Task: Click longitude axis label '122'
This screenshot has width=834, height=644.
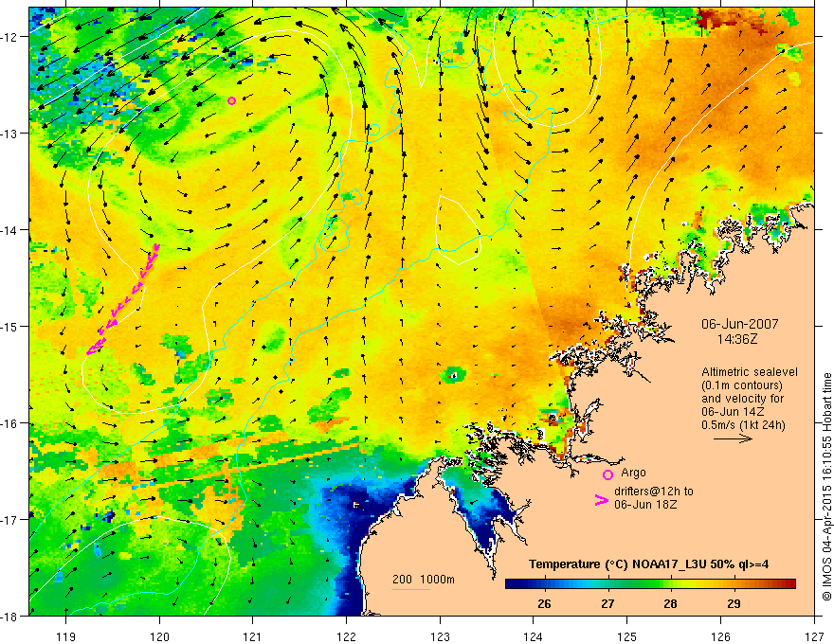Action: click(346, 636)
